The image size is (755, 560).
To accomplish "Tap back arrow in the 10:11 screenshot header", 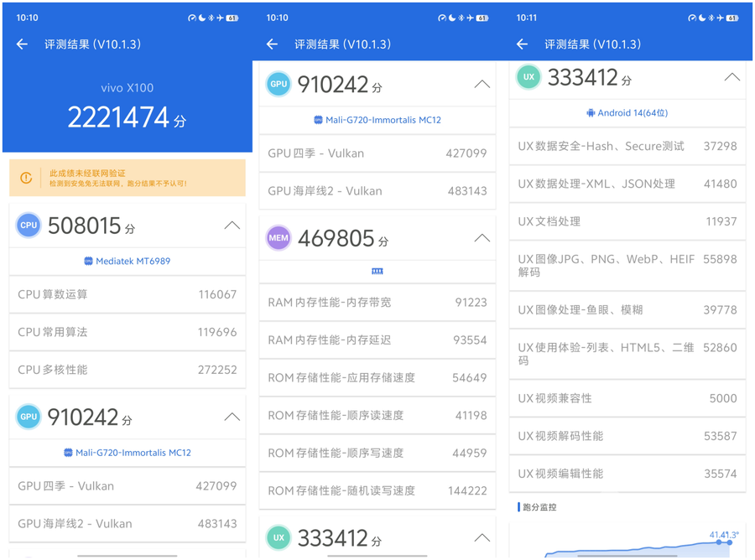I will click(x=522, y=44).
